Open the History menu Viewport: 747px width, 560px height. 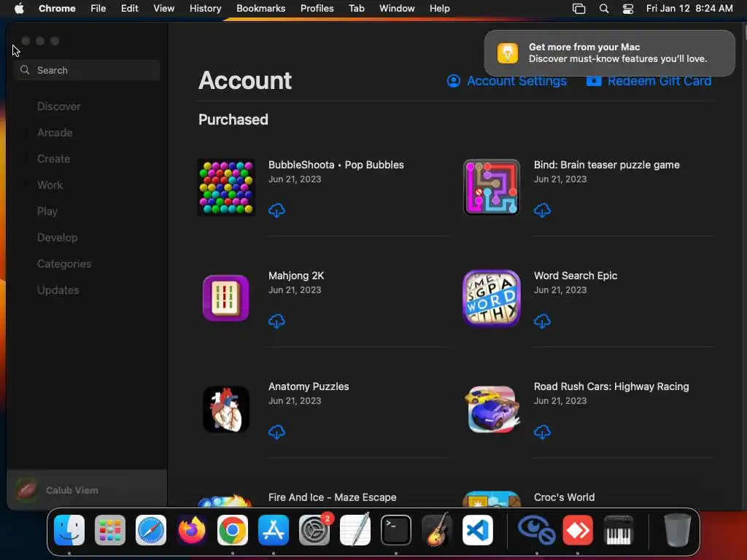205,8
